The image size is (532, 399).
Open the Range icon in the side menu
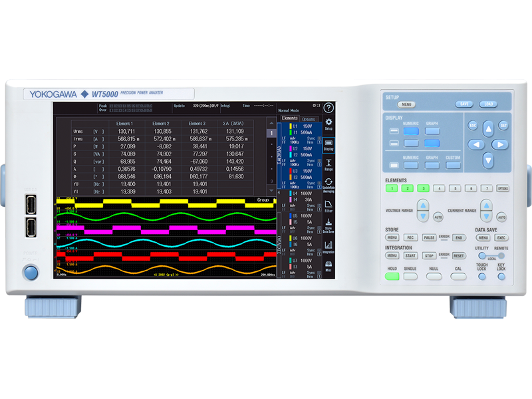pyautogui.click(x=329, y=164)
